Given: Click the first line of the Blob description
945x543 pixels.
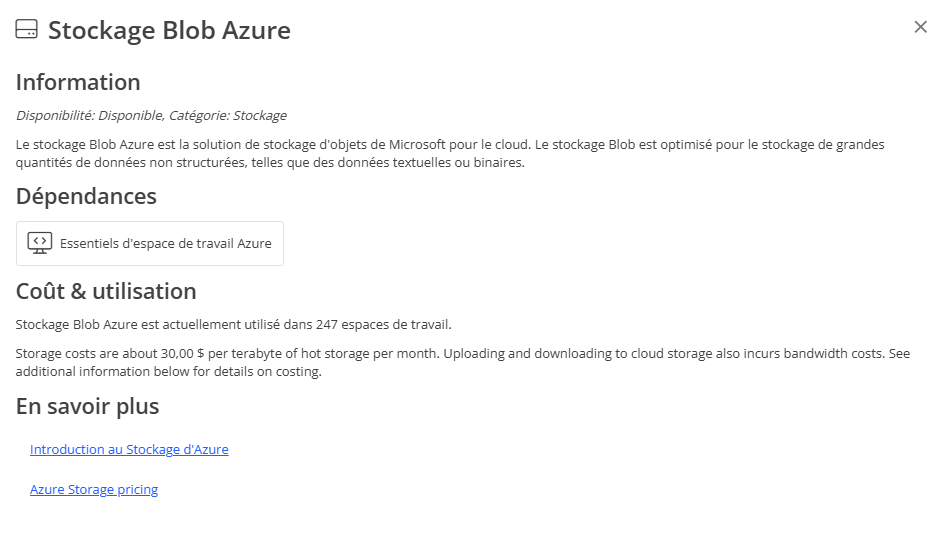Looking at the screenshot, I should coord(450,145).
